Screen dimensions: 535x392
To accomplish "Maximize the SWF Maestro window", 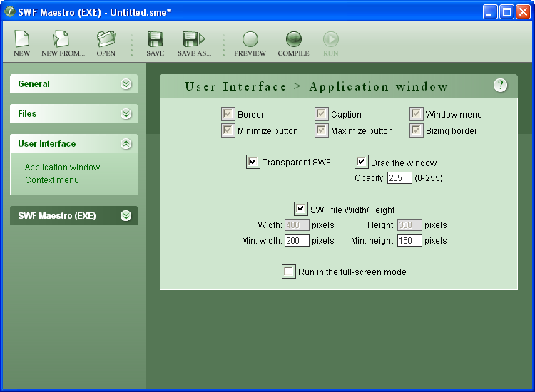I will click(506, 12).
